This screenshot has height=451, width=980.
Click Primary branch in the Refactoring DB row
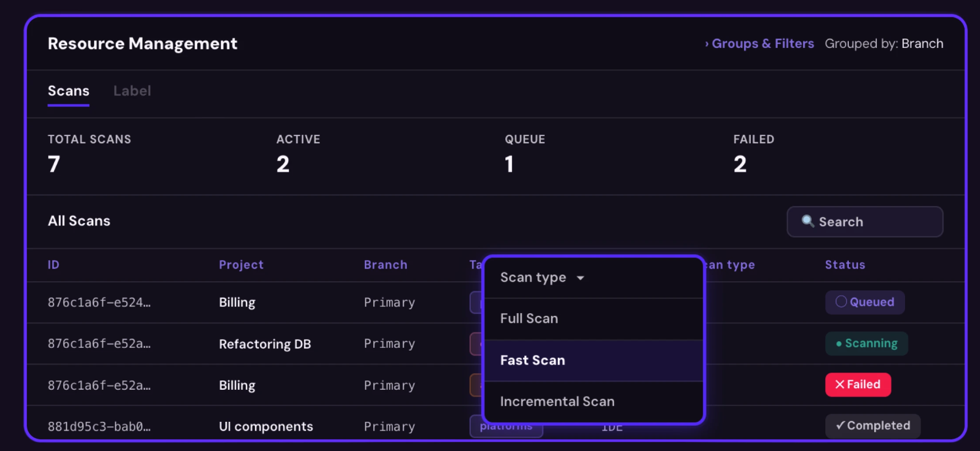(x=389, y=344)
